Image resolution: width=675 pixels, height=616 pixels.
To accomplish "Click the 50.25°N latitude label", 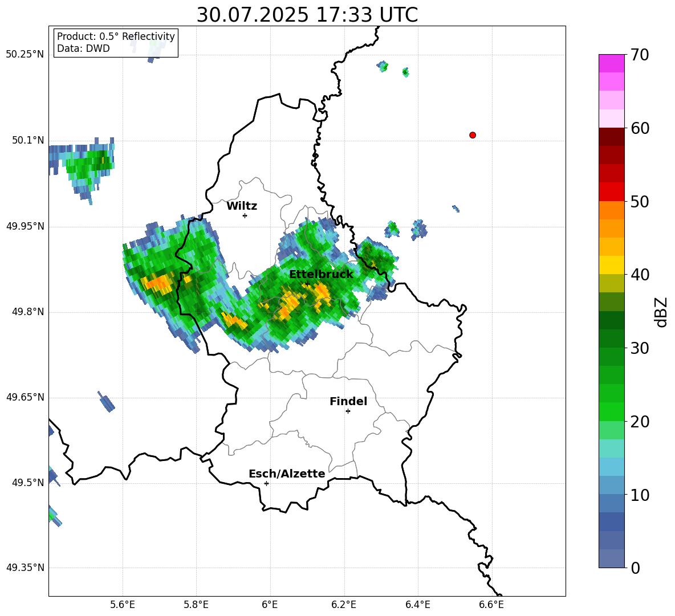I will [x=25, y=55].
